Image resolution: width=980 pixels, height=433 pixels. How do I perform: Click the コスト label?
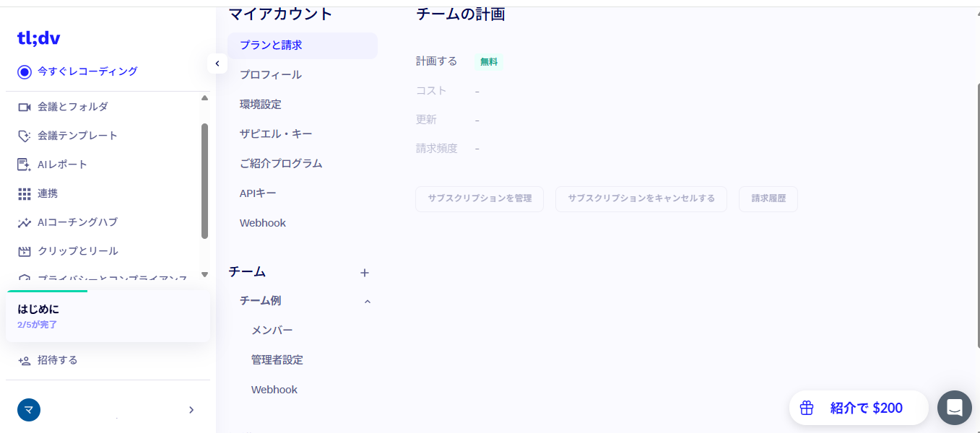(431, 90)
